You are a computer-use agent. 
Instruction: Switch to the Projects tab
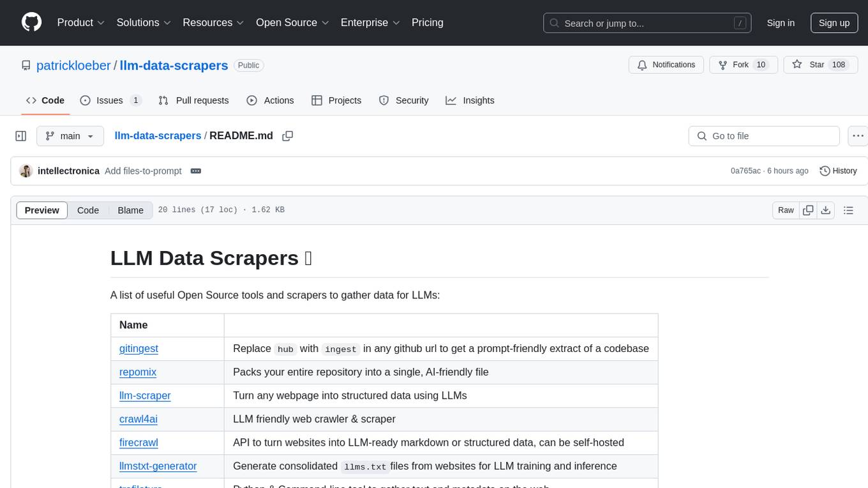pyautogui.click(x=336, y=100)
